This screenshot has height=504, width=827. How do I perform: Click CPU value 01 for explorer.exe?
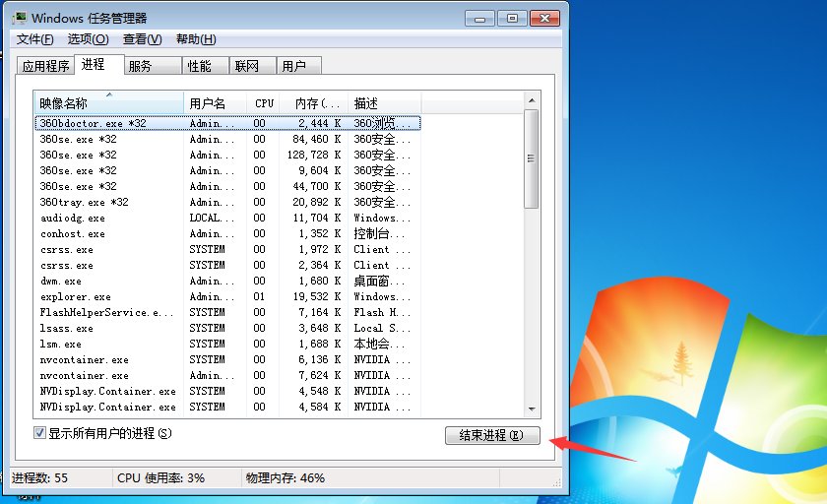click(x=259, y=297)
